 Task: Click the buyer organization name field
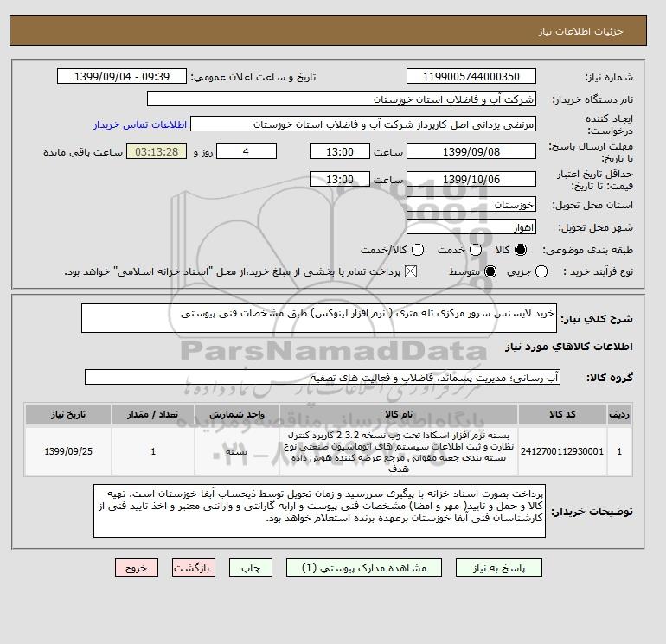point(342,99)
